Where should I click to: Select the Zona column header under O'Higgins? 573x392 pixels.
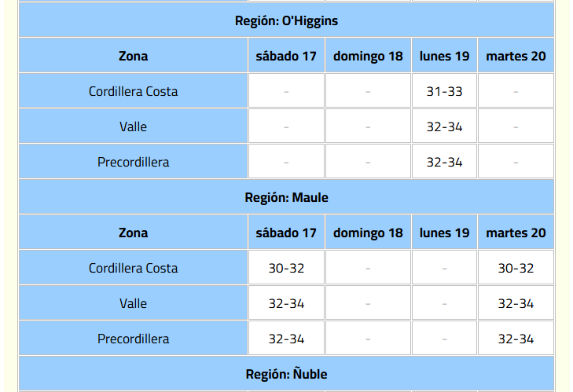[x=133, y=56]
